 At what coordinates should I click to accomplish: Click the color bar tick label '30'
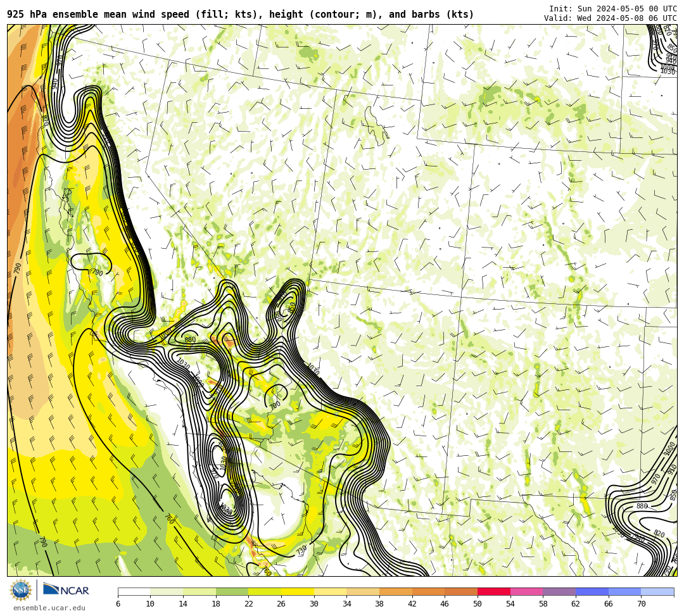pyautogui.click(x=314, y=604)
